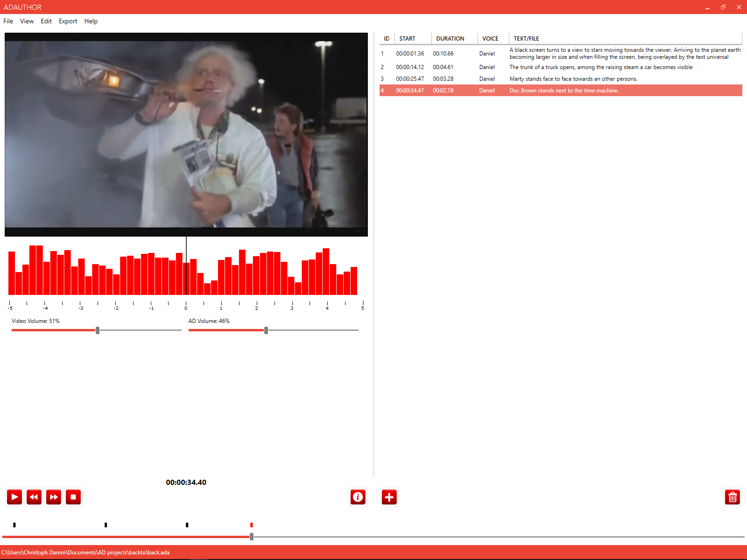Click the AD Volume: 46% label

click(x=209, y=321)
